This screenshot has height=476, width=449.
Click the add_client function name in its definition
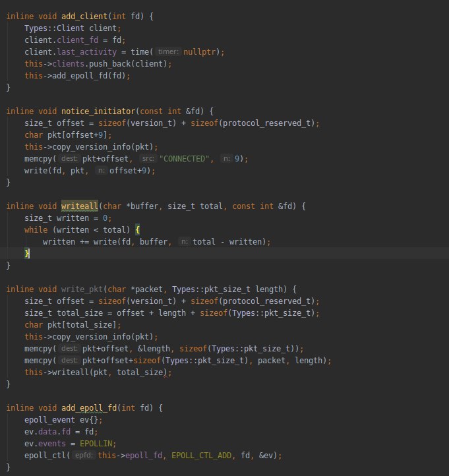tap(84, 16)
